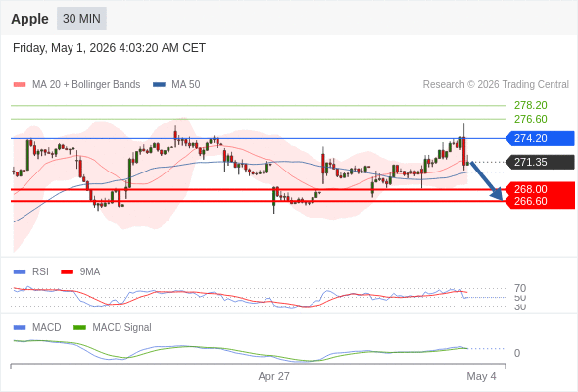Screen dimensions: 578x392
Task: Click the 274.20 blue pivot price tag
Action: coord(540,138)
